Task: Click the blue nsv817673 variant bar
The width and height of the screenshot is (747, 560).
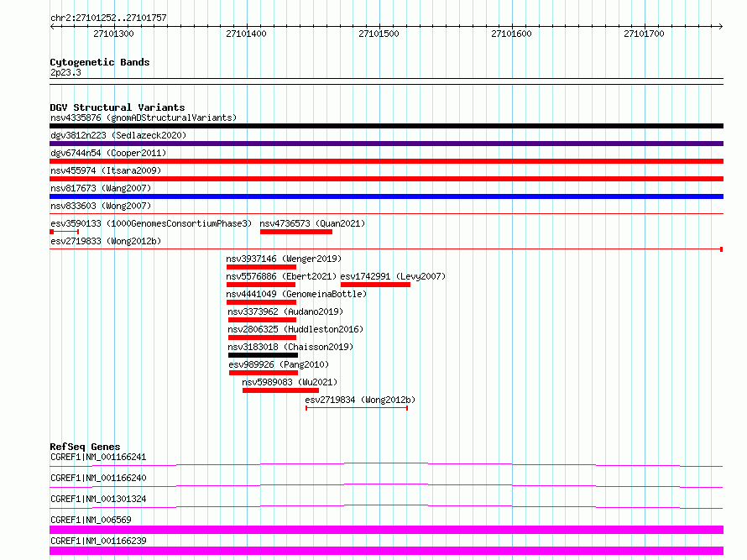Action: [x=386, y=196]
